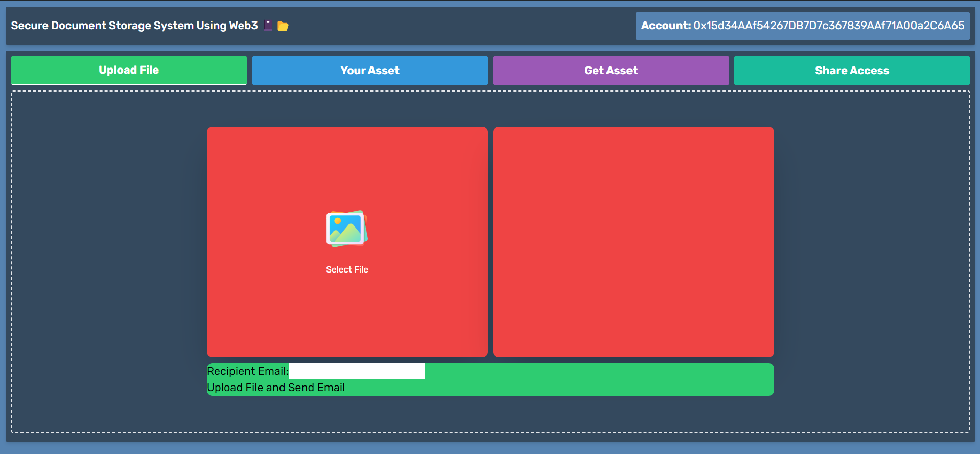
Task: Click Upload File and Send Email
Action: (x=276, y=388)
